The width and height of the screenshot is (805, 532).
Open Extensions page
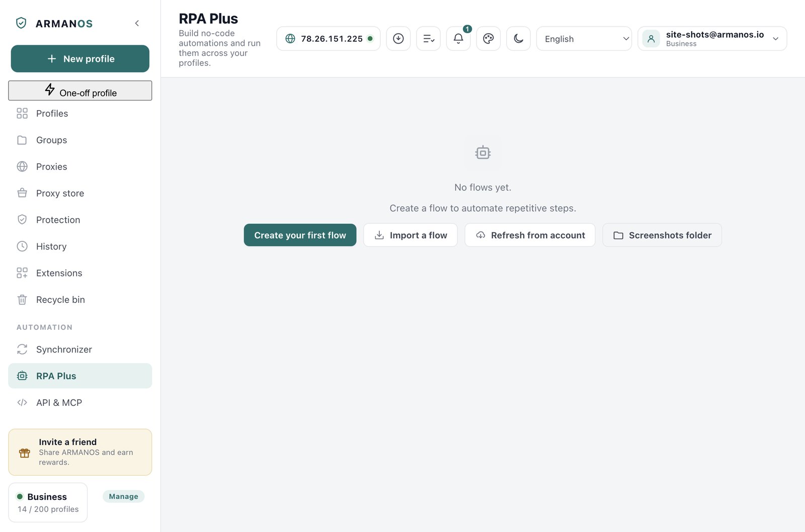click(x=80, y=274)
